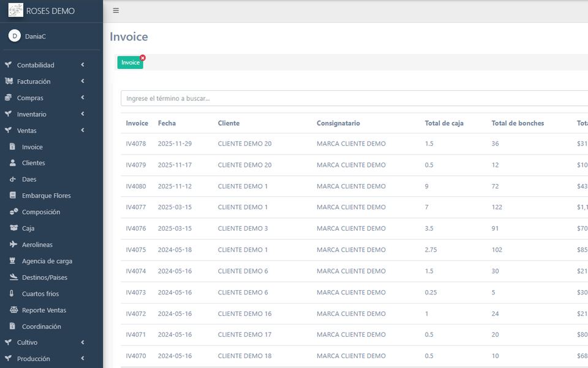Click CLIENTE DEMO 16 cell

click(x=244, y=313)
